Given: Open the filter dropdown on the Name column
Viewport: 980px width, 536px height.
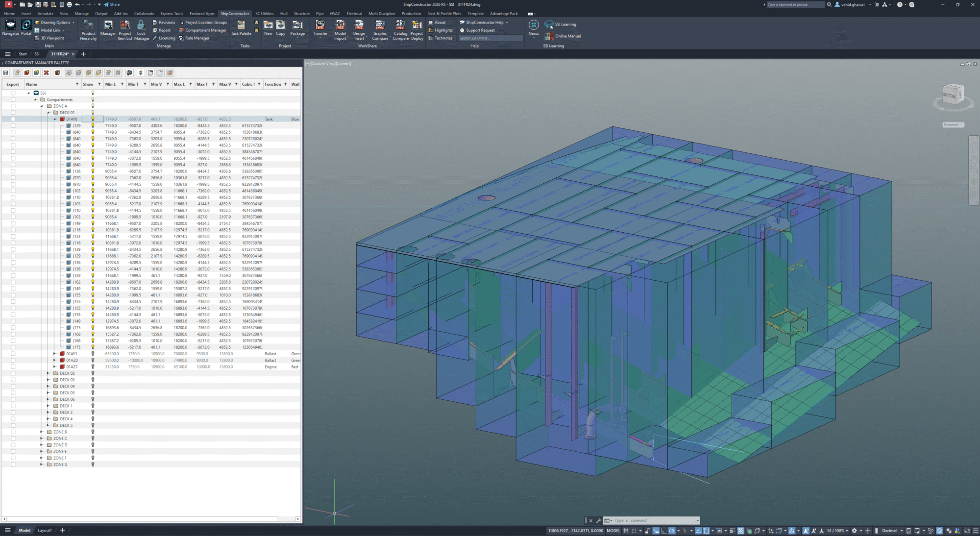Looking at the screenshot, I should (x=77, y=84).
